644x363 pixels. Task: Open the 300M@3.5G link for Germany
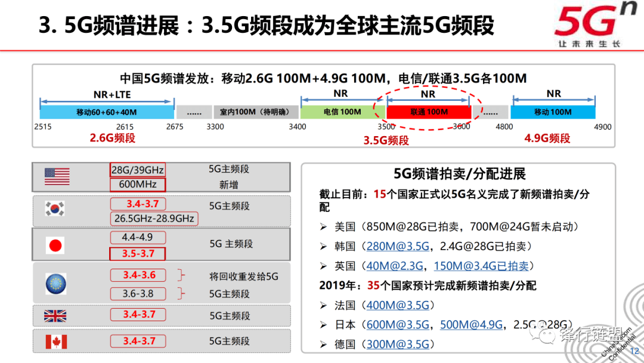point(398,345)
